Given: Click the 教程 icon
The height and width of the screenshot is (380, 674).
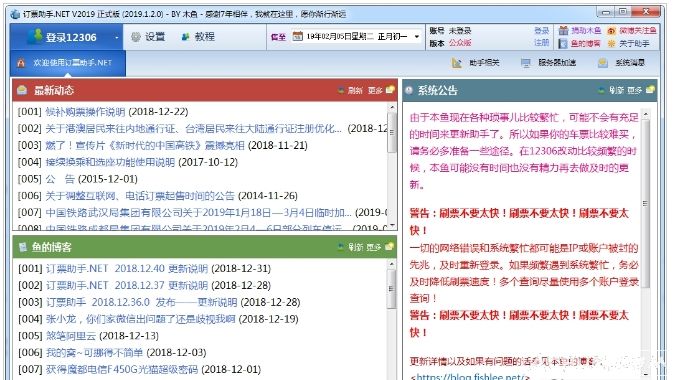Looking at the screenshot, I should click(185, 37).
